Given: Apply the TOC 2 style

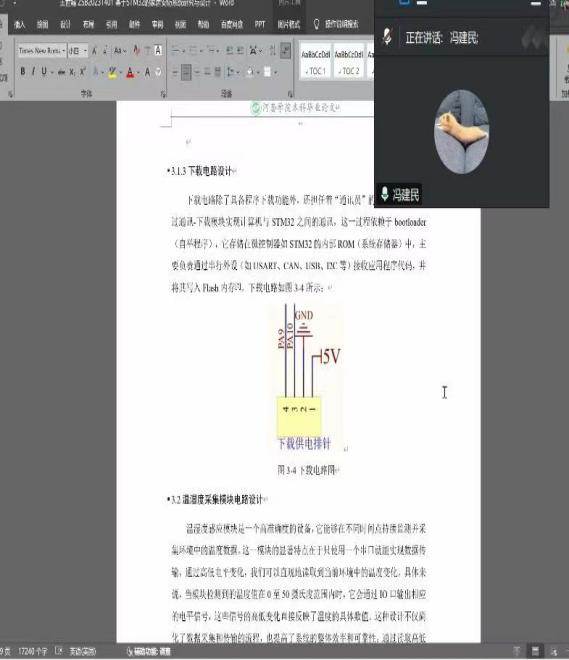Looking at the screenshot, I should click(349, 62).
